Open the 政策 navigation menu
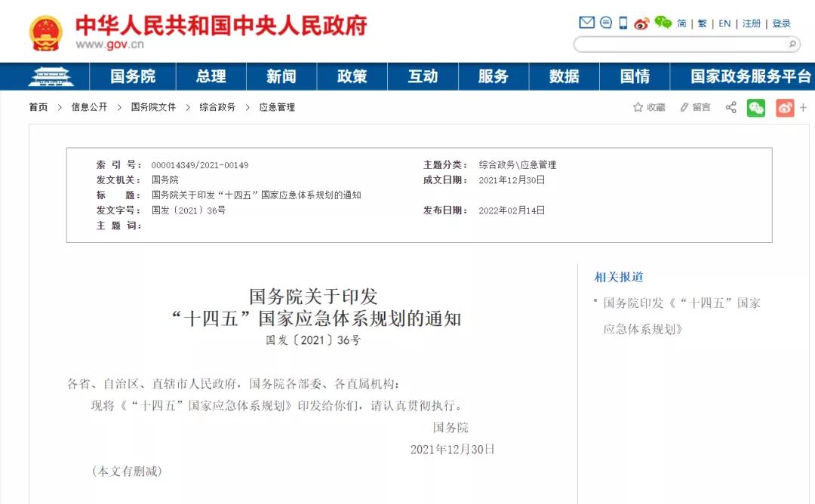 352,76
